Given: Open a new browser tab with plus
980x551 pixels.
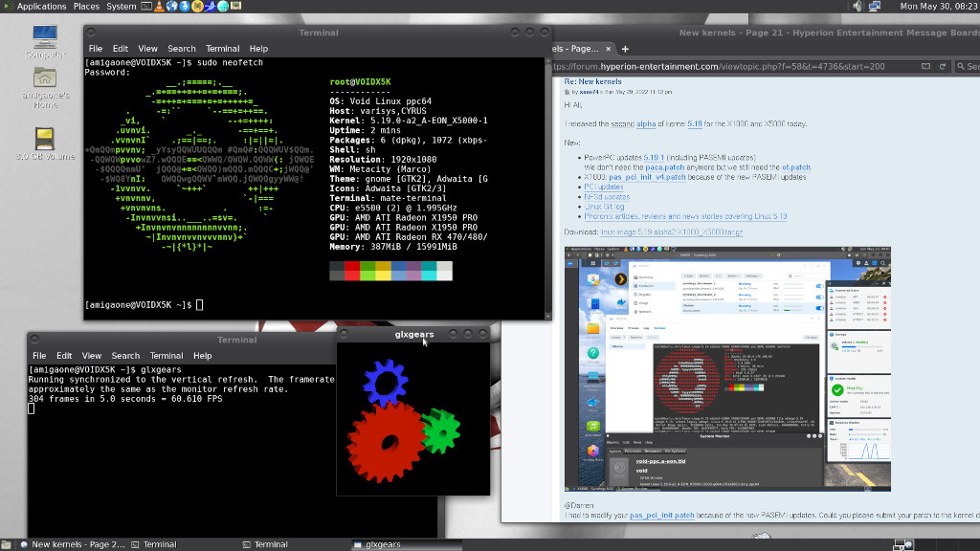Looking at the screenshot, I should [625, 49].
